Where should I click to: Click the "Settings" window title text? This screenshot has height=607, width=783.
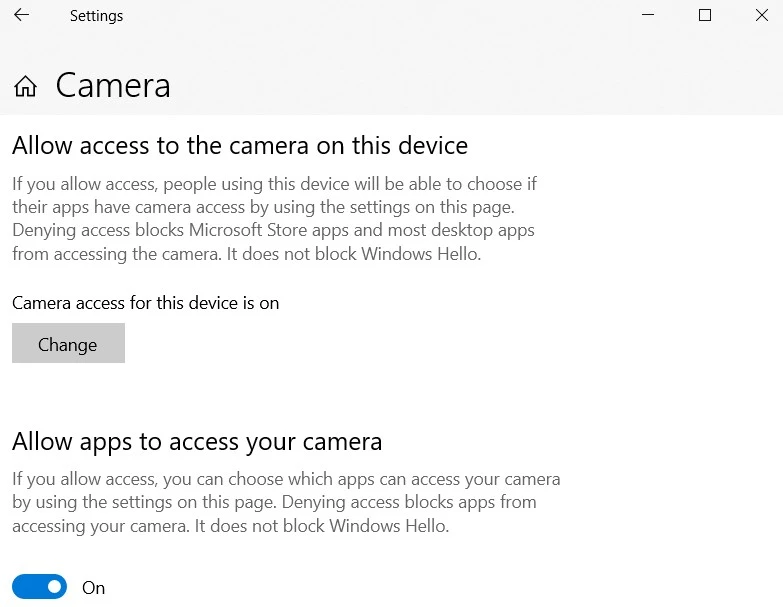tap(96, 16)
